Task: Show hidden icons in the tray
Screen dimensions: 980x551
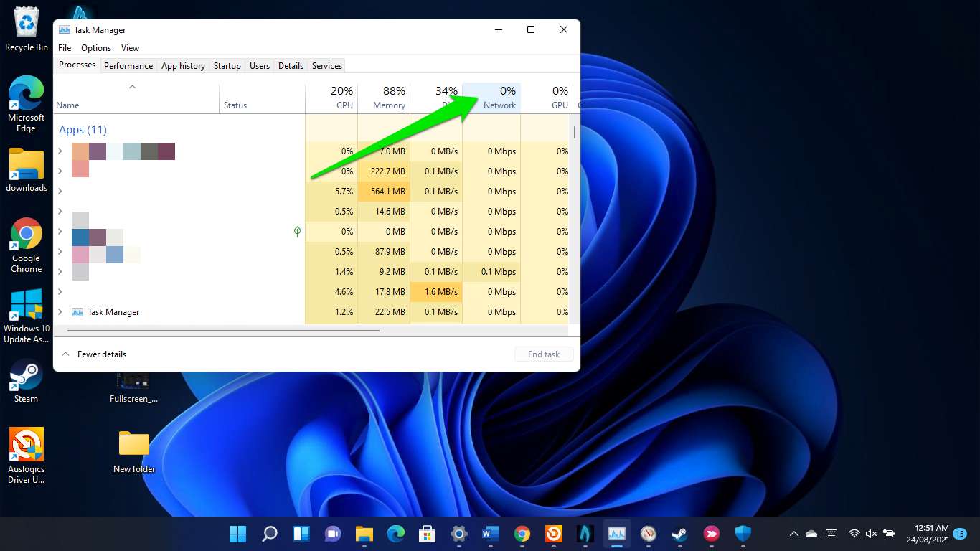Action: click(x=793, y=534)
